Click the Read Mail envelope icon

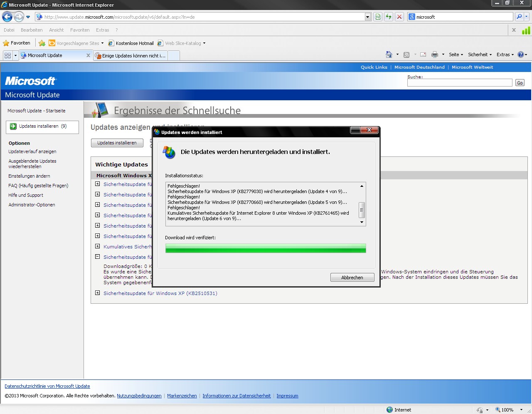coord(423,55)
